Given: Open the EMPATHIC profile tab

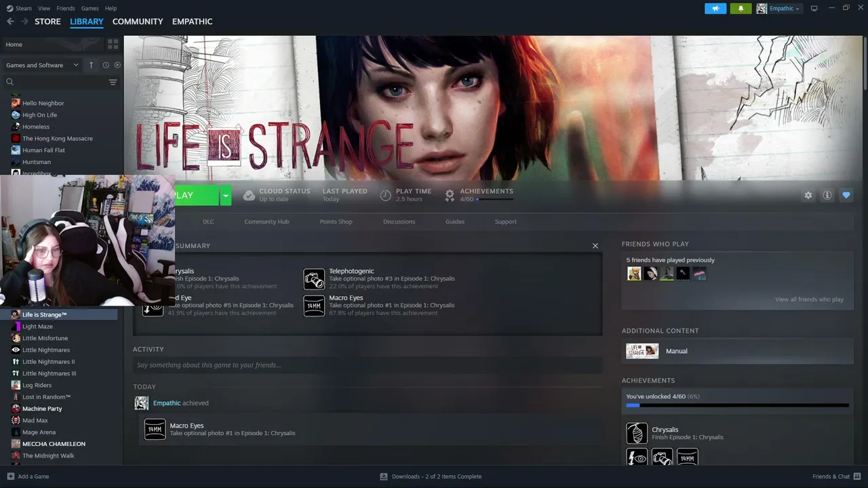Looking at the screenshot, I should 193,22.
